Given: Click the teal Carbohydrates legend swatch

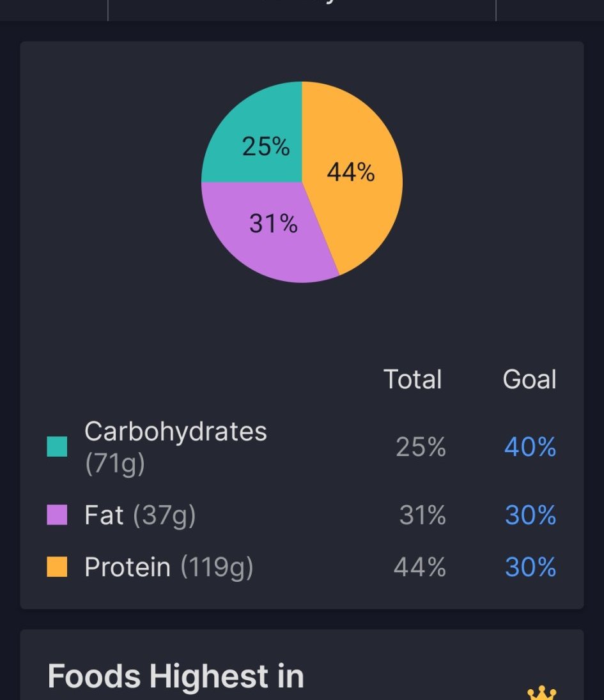Looking at the screenshot, I should pos(57,447).
